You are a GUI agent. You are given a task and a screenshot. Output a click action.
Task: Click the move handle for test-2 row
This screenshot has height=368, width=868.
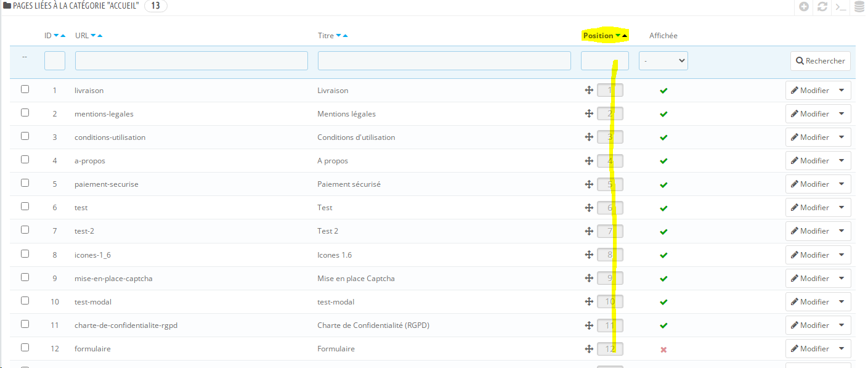(588, 231)
